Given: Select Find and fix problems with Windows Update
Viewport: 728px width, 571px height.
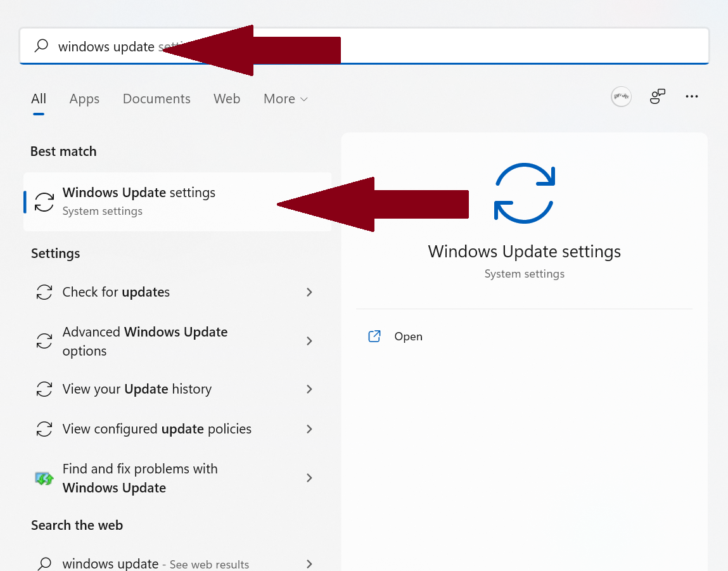Looking at the screenshot, I should pos(177,478).
